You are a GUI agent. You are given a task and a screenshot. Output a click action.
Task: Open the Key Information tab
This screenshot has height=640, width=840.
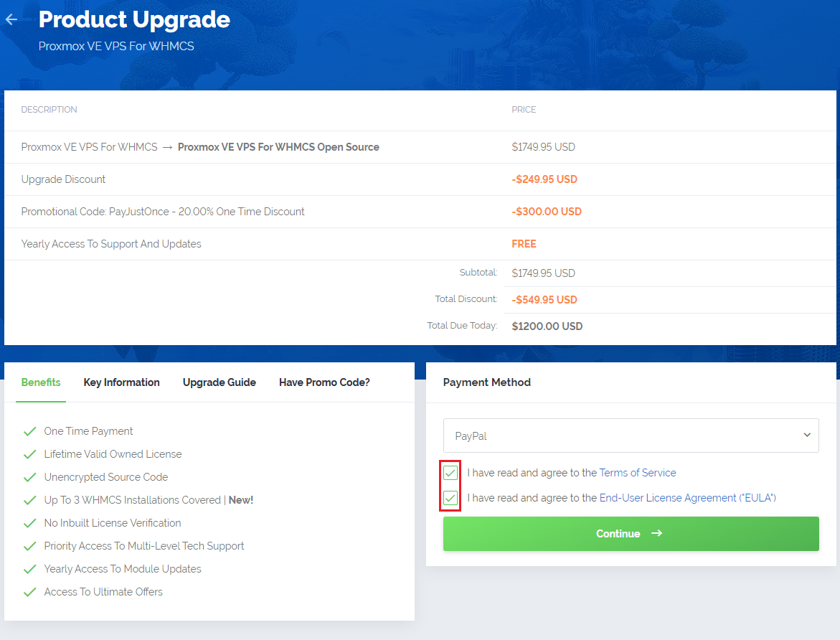click(122, 382)
